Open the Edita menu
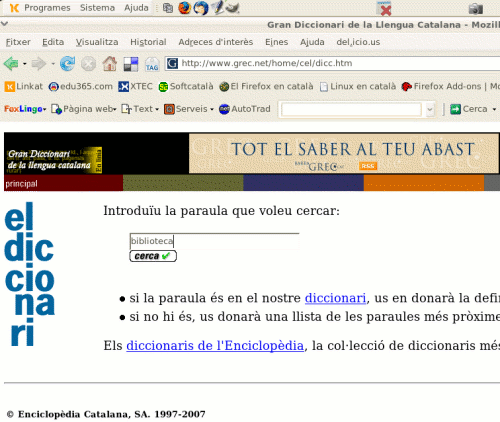This screenshot has height=422, width=500. (53, 42)
